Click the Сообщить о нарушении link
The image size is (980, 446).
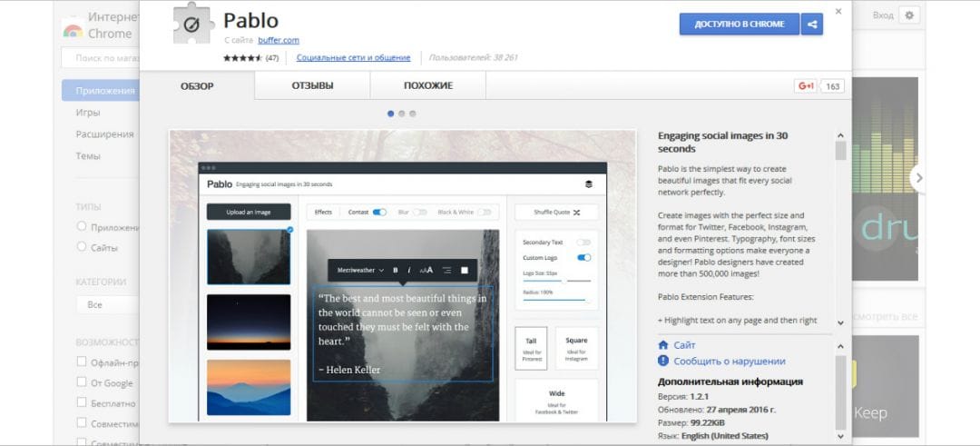pos(730,361)
